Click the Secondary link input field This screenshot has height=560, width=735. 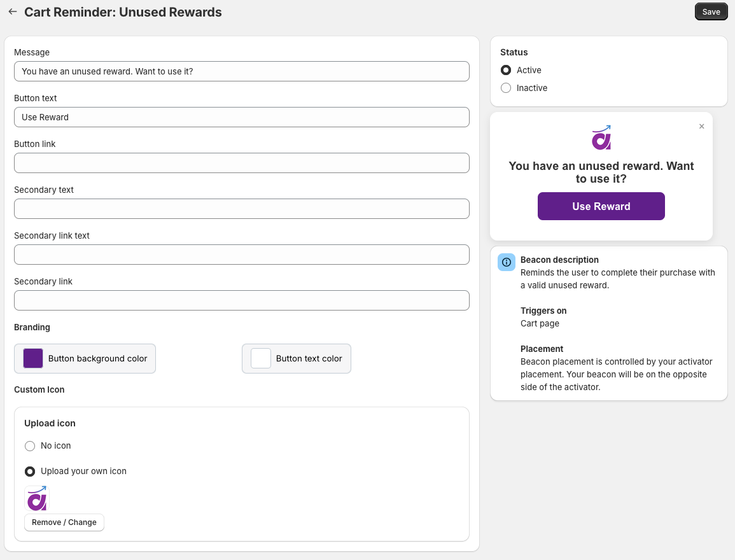[x=241, y=300]
